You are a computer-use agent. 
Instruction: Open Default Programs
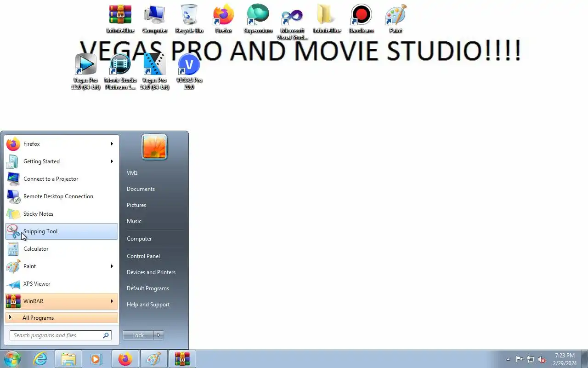pos(148,288)
